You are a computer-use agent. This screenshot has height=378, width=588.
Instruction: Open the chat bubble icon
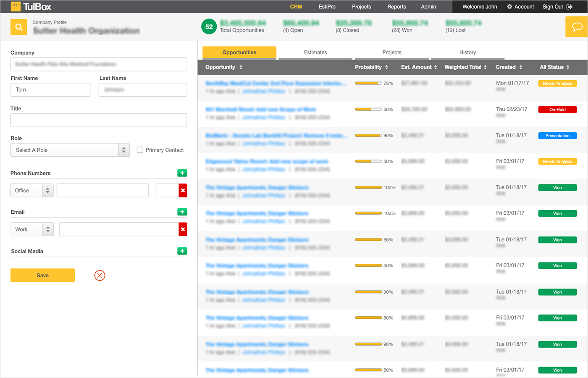pyautogui.click(x=577, y=27)
